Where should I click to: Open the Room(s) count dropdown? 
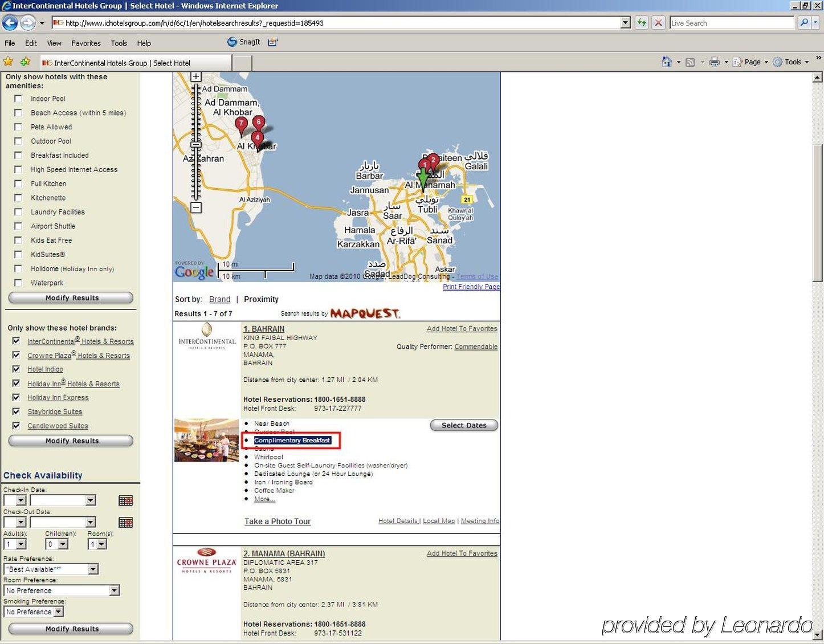click(97, 544)
